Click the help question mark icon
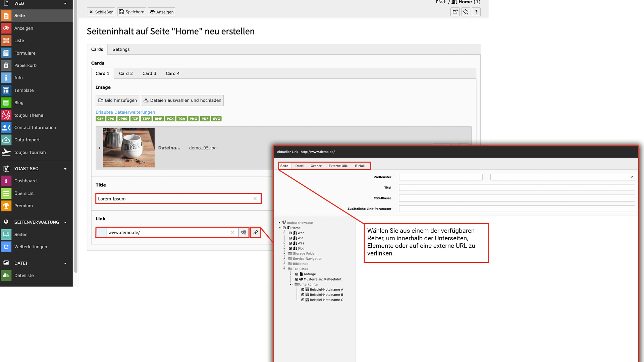This screenshot has height=362, width=644. tap(476, 12)
